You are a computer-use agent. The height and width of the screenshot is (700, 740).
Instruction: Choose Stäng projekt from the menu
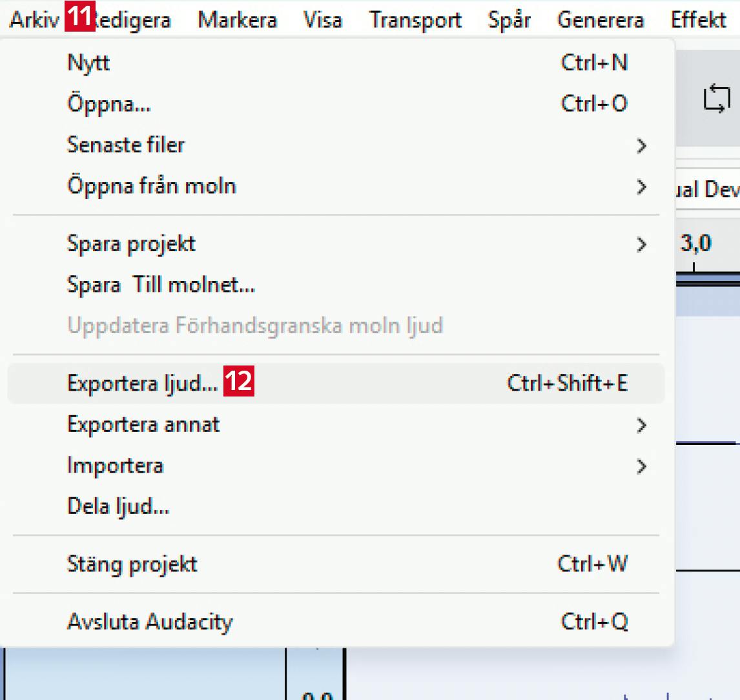pyautogui.click(x=132, y=564)
